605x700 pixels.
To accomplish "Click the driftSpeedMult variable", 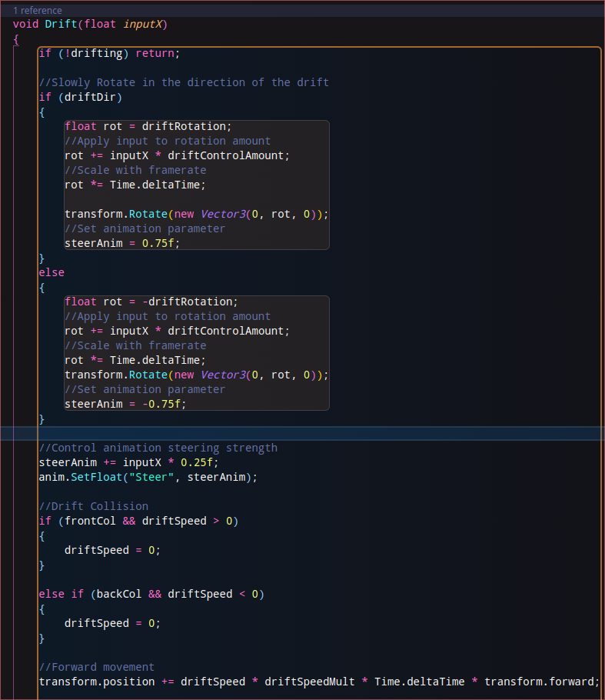I will [x=309, y=682].
